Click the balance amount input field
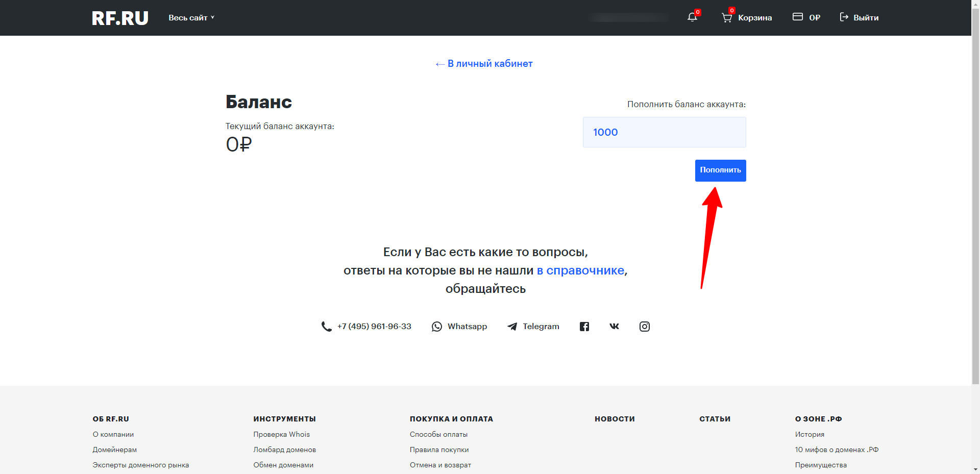Viewport: 980px width, 474px height. point(664,132)
